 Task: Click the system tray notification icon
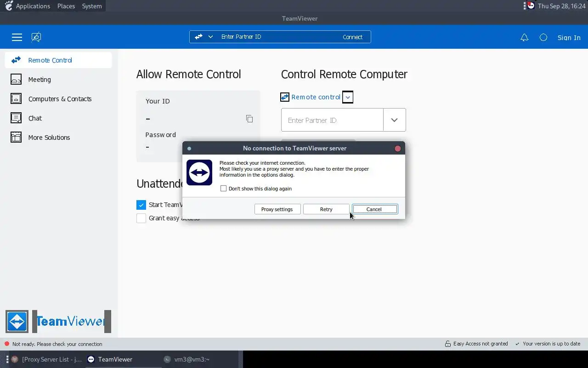pos(531,6)
